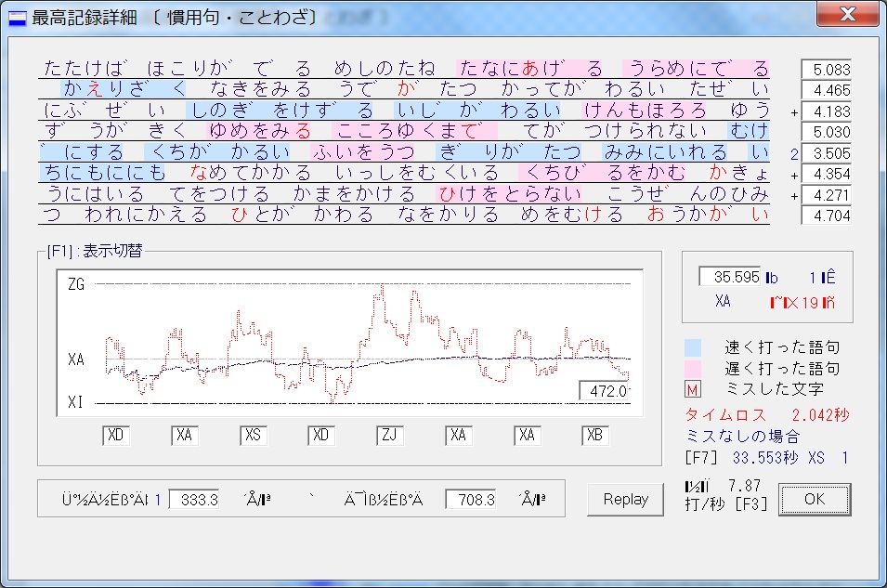
Task: Click the light blue fast-phrase color swatch
Action: (x=692, y=347)
